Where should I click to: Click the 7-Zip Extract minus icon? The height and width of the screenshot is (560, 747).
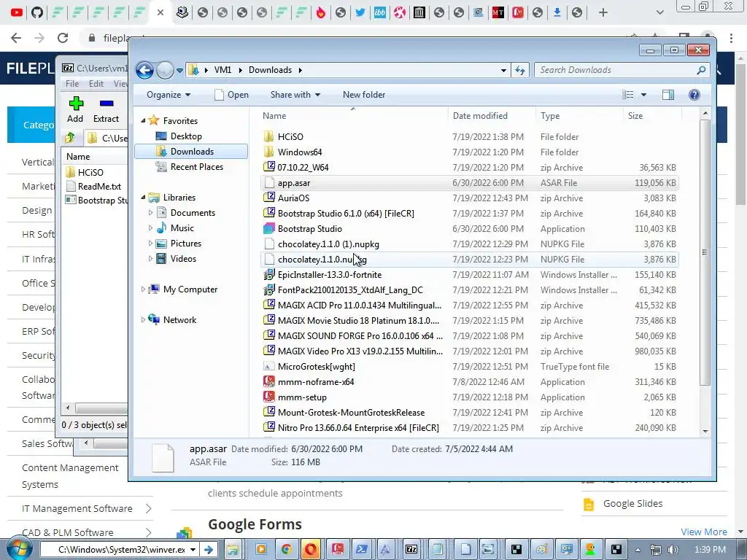(x=107, y=104)
